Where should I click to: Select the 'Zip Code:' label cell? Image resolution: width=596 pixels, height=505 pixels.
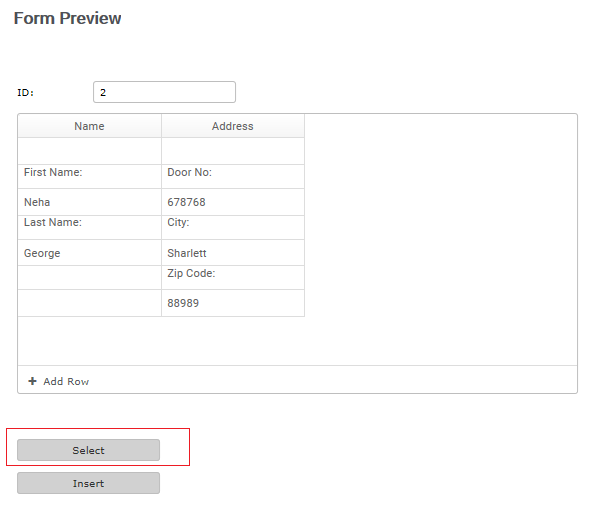pos(233,278)
